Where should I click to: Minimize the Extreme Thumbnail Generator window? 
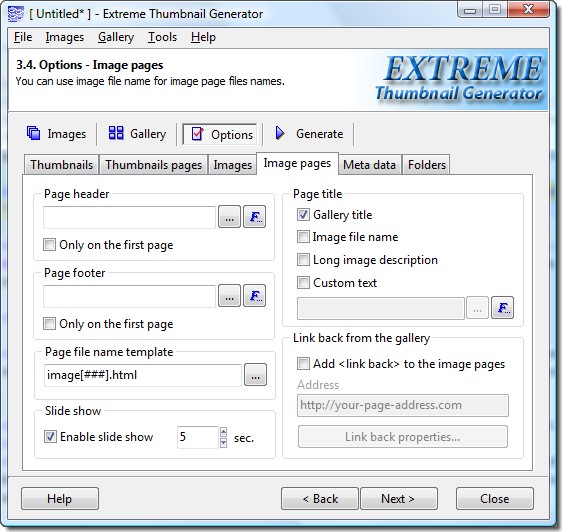pyautogui.click(x=470, y=9)
